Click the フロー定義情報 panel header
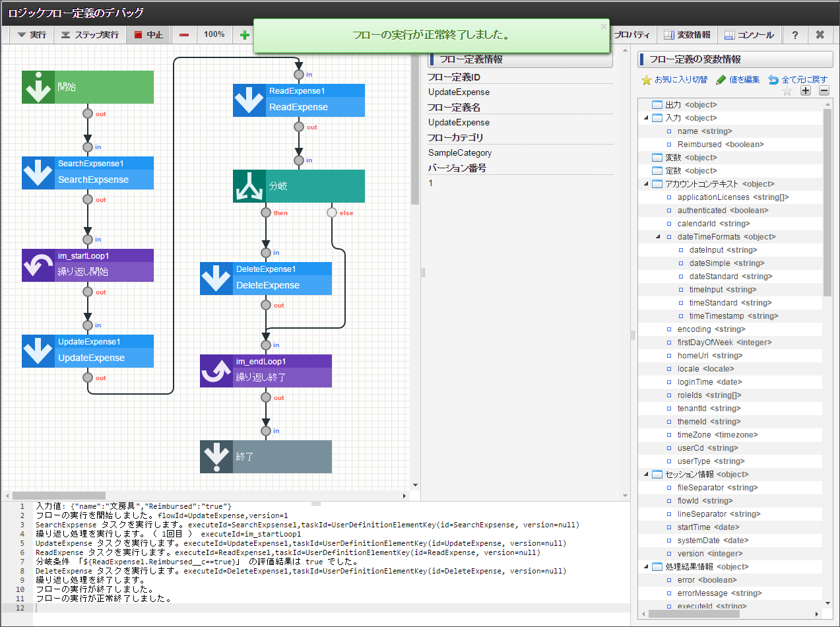 (x=520, y=59)
